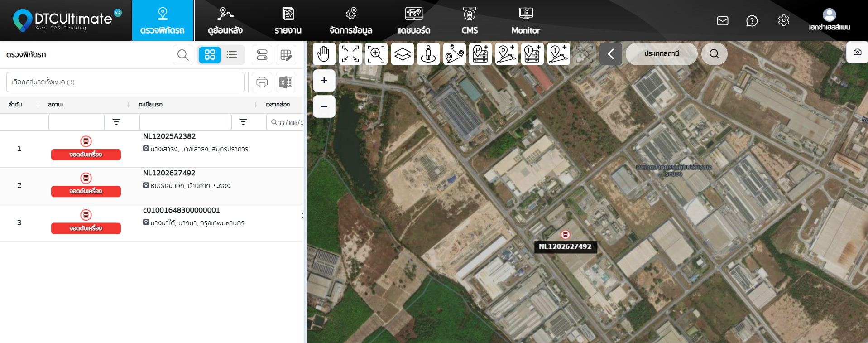This screenshot has width=868, height=343.
Task: Click the map search magnifier button
Action: pyautogui.click(x=715, y=54)
